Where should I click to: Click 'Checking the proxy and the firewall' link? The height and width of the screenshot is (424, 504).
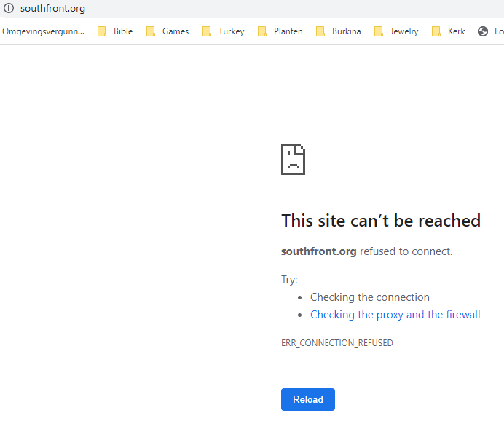coord(395,315)
